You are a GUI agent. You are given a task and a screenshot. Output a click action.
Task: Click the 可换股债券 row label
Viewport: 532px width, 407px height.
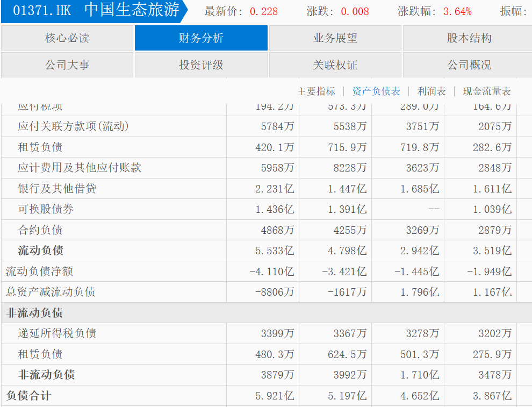(46, 209)
